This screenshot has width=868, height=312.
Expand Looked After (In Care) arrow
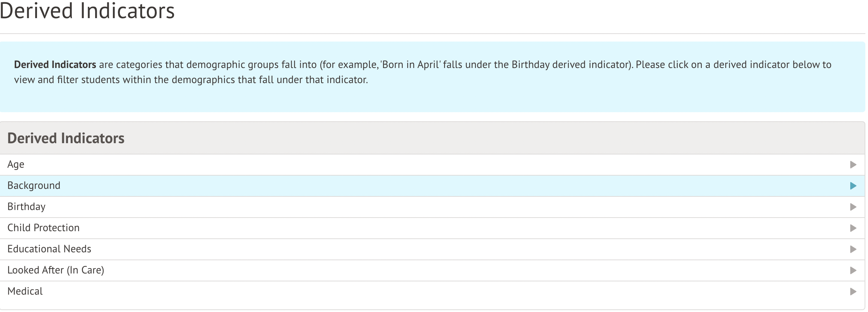(853, 270)
